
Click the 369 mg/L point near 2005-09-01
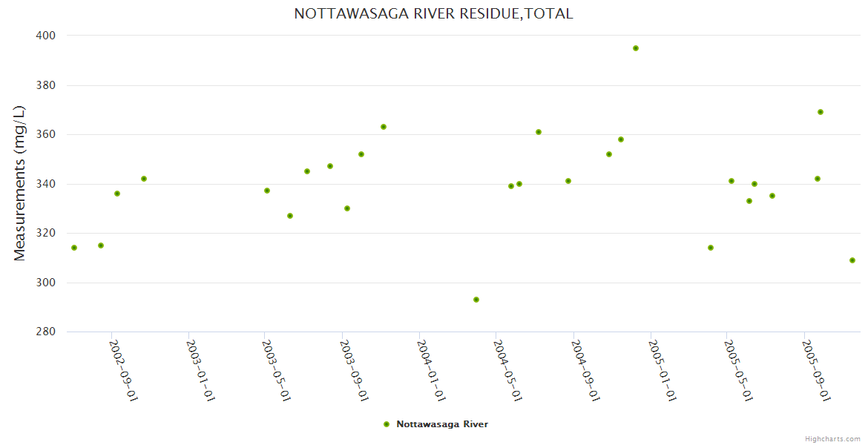pyautogui.click(x=821, y=112)
